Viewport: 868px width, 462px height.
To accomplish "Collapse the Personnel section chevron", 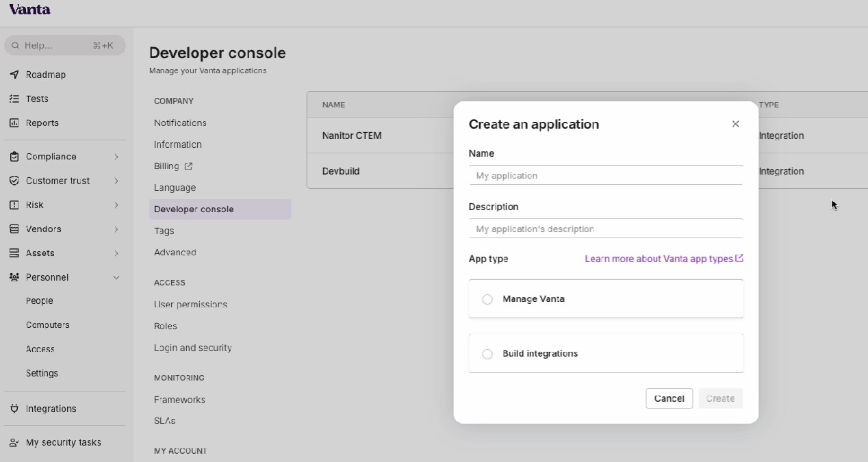I will click(116, 277).
